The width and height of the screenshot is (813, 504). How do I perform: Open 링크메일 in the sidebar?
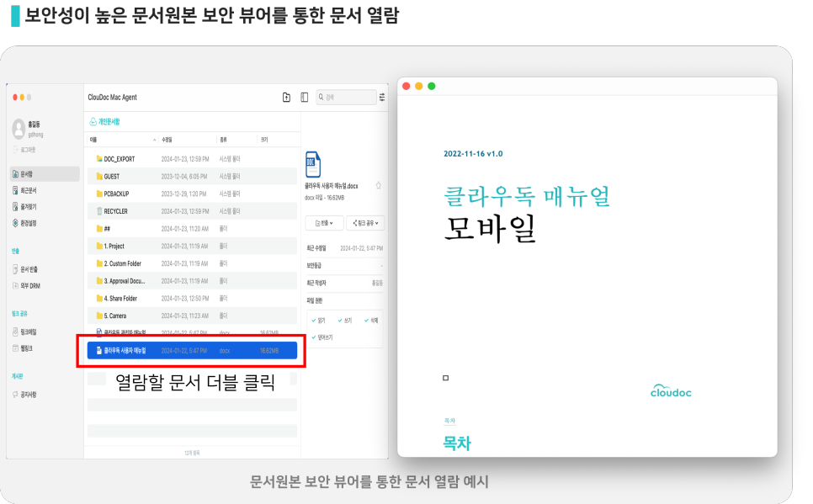coord(24,332)
